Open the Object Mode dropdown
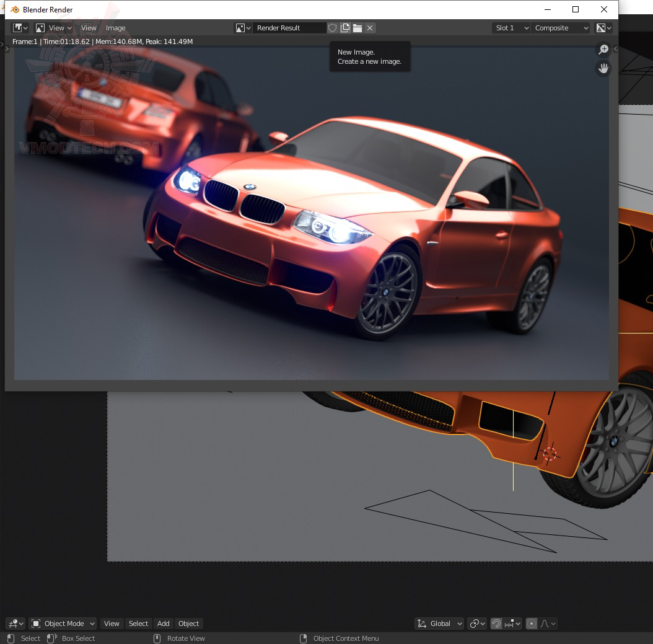The image size is (653, 644). 63,624
